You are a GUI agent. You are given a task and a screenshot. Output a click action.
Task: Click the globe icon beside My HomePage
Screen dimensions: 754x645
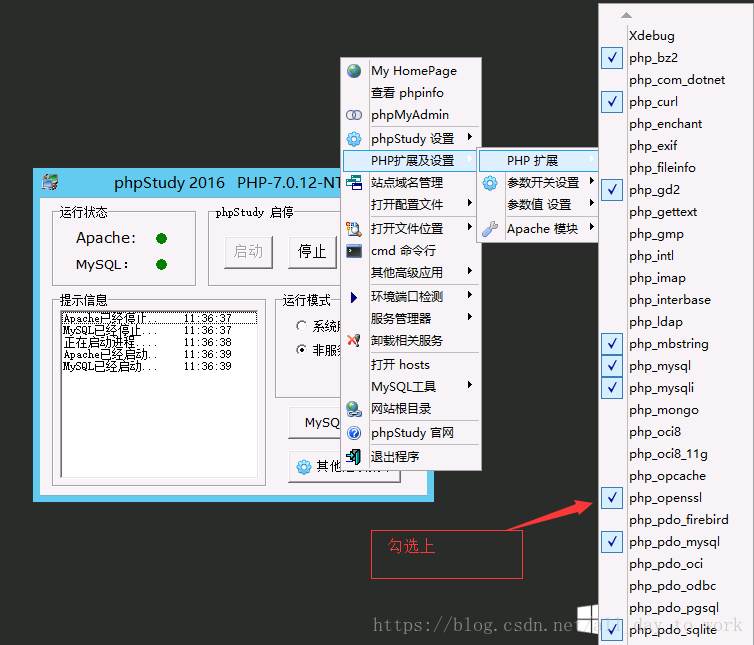pos(354,71)
